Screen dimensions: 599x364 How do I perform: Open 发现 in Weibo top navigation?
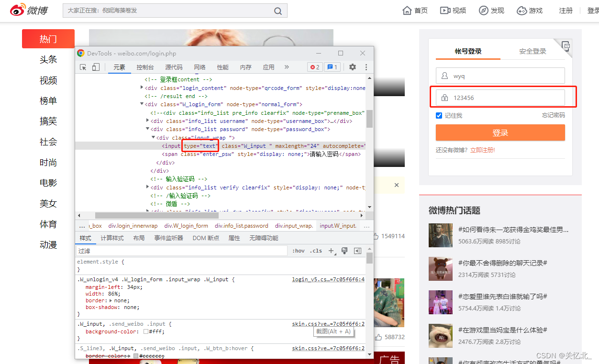pyautogui.click(x=491, y=11)
